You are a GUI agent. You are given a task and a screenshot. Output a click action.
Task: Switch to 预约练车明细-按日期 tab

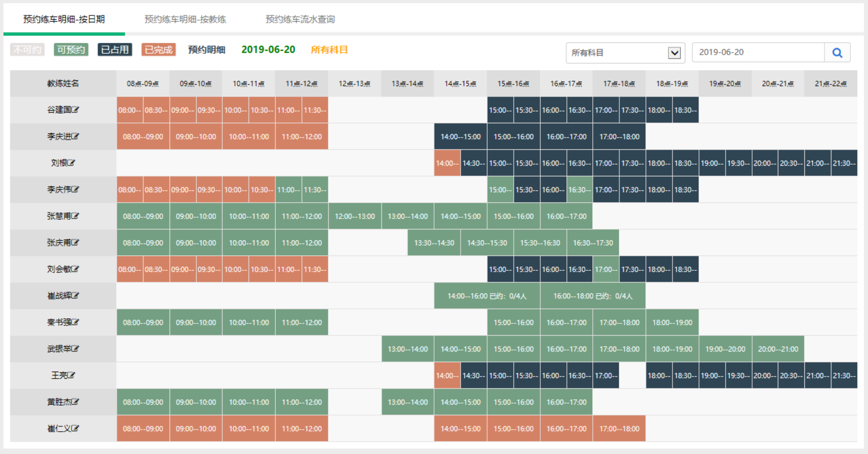coord(64,19)
